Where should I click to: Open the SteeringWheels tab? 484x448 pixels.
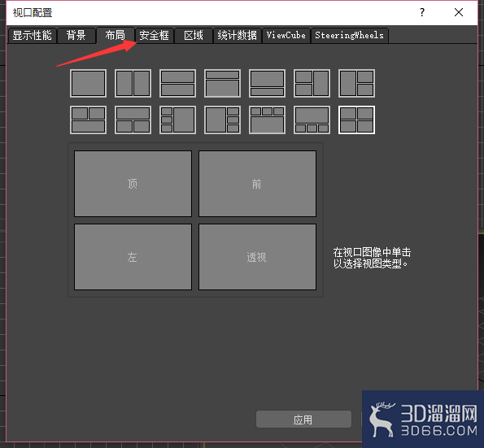[x=350, y=35]
